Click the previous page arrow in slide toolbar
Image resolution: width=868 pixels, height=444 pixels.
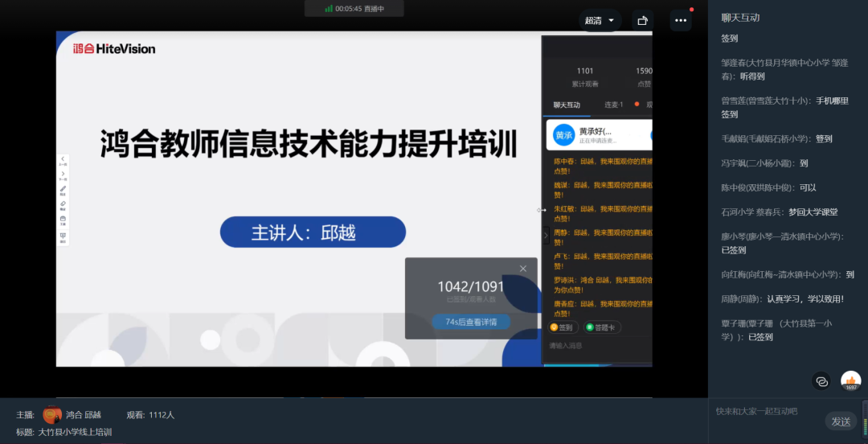point(63,160)
